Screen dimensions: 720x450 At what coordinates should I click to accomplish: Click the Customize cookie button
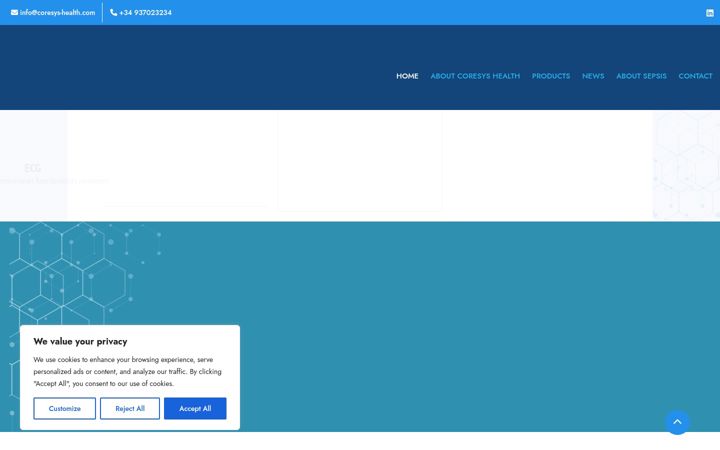(x=65, y=408)
